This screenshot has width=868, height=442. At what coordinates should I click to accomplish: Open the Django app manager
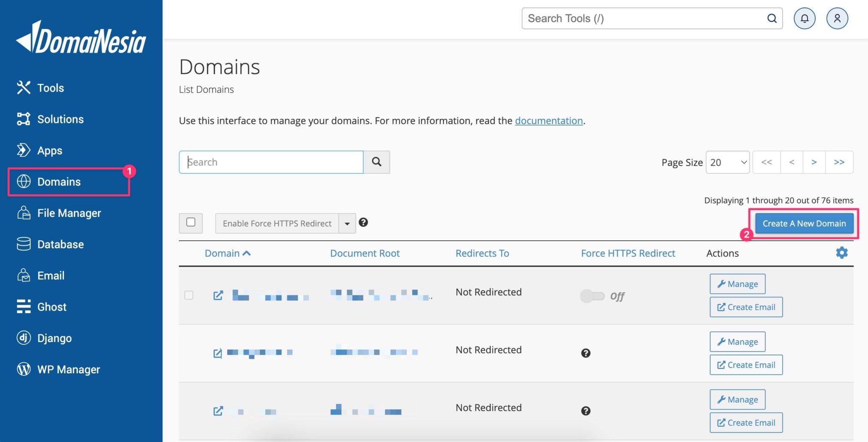coord(54,338)
